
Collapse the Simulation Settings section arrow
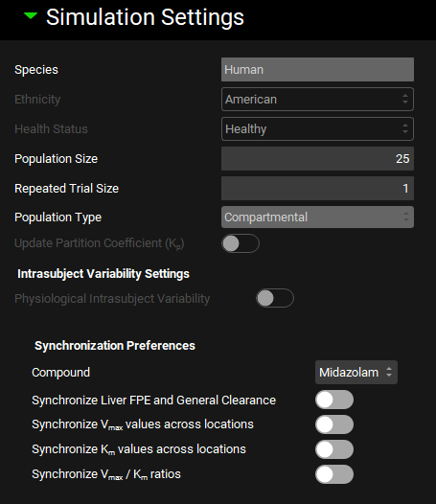click(31, 15)
